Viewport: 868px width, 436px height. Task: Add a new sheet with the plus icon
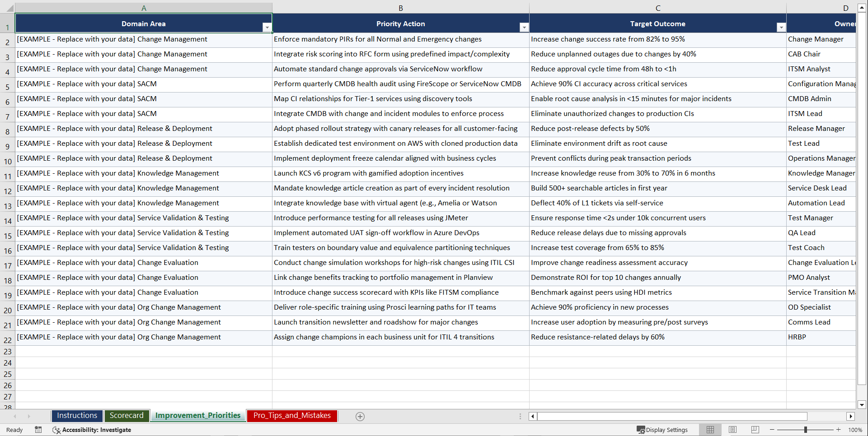(x=360, y=416)
